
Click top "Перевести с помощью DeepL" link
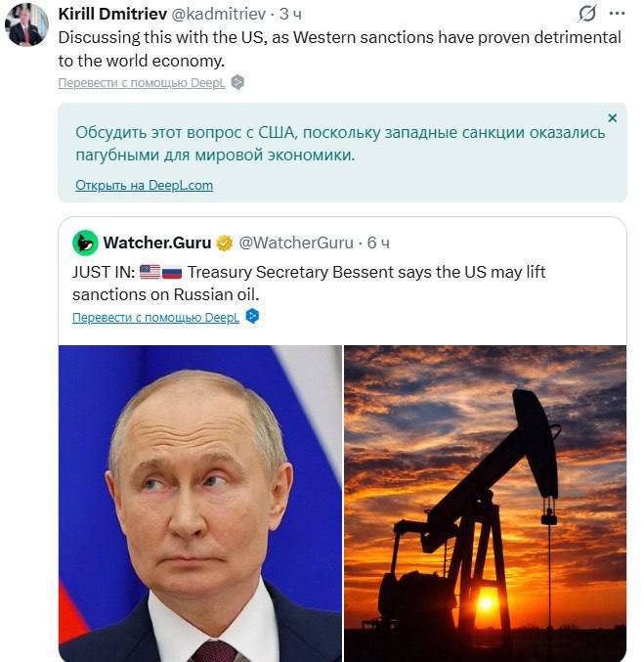[142, 83]
